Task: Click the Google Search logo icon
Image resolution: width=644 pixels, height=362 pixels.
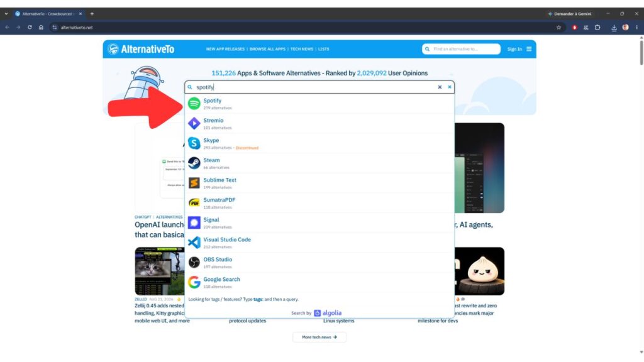Action: pyautogui.click(x=194, y=282)
